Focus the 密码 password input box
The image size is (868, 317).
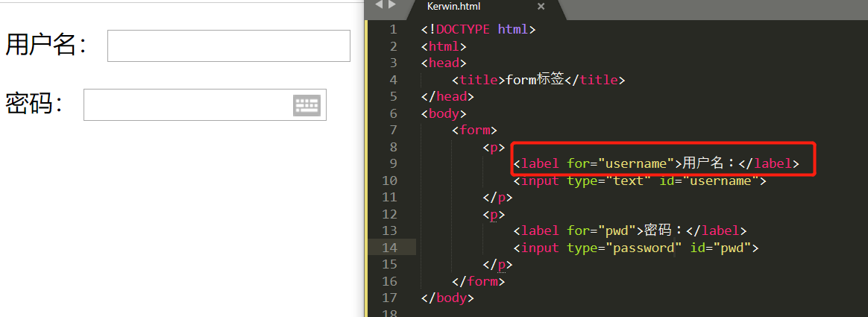[205, 104]
